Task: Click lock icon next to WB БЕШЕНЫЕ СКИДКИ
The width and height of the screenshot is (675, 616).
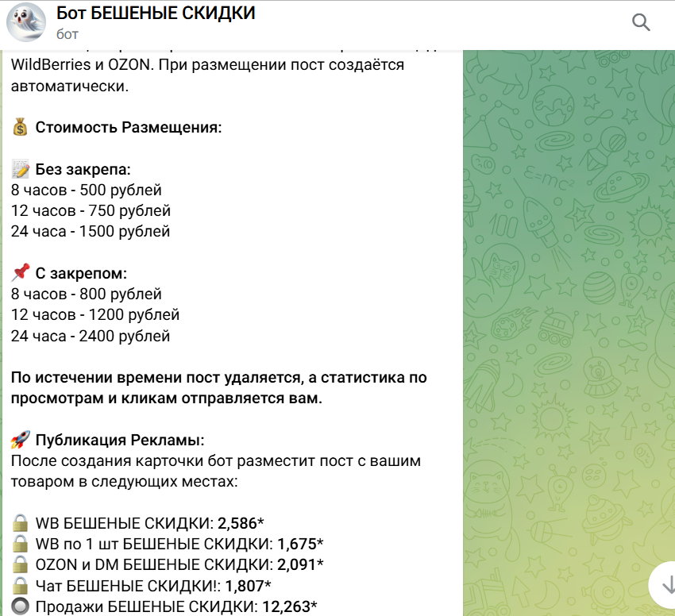Action: (x=21, y=523)
